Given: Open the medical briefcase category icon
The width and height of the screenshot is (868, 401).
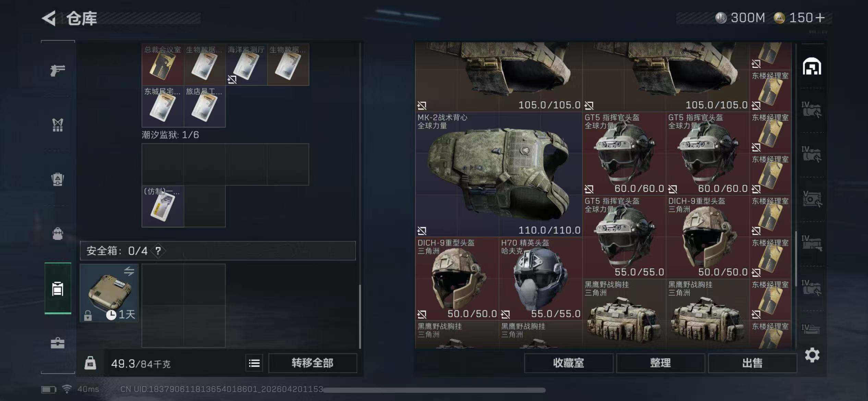Looking at the screenshot, I should click(x=58, y=343).
